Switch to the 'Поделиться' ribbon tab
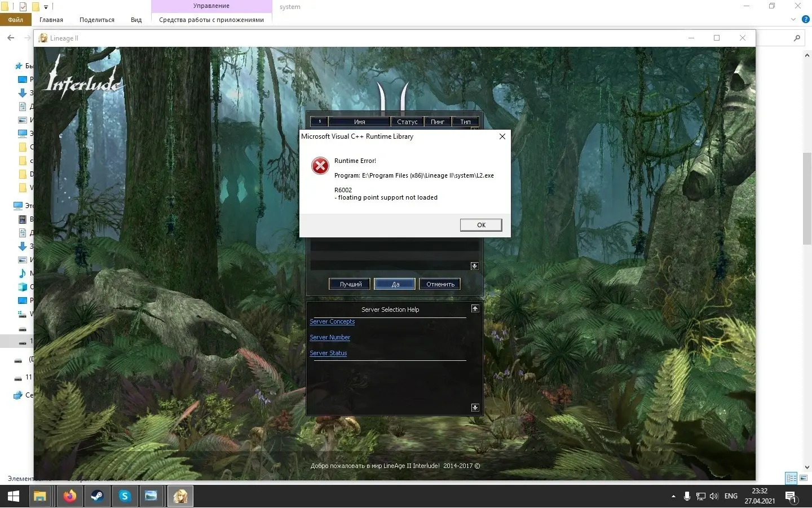Viewport: 812px width, 508px height. click(x=97, y=20)
